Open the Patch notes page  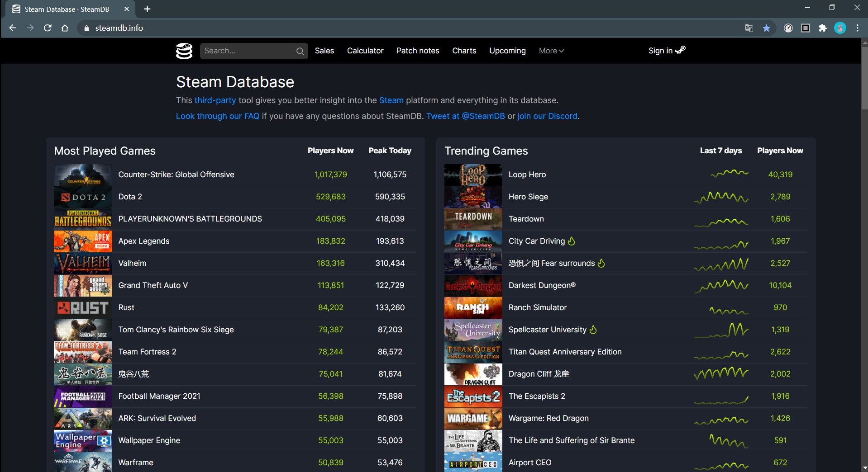418,51
